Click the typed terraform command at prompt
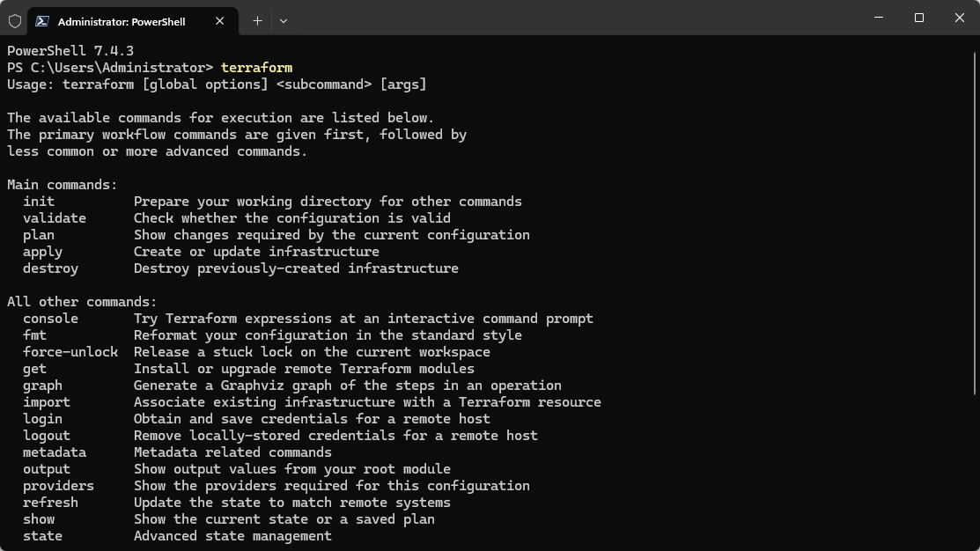The height and width of the screenshot is (551, 980). 256,68
